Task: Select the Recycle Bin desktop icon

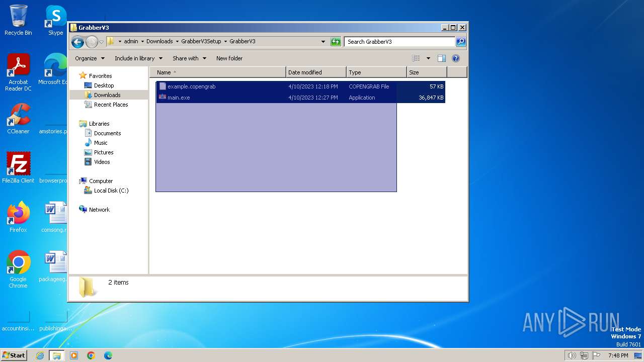Action: [x=18, y=20]
